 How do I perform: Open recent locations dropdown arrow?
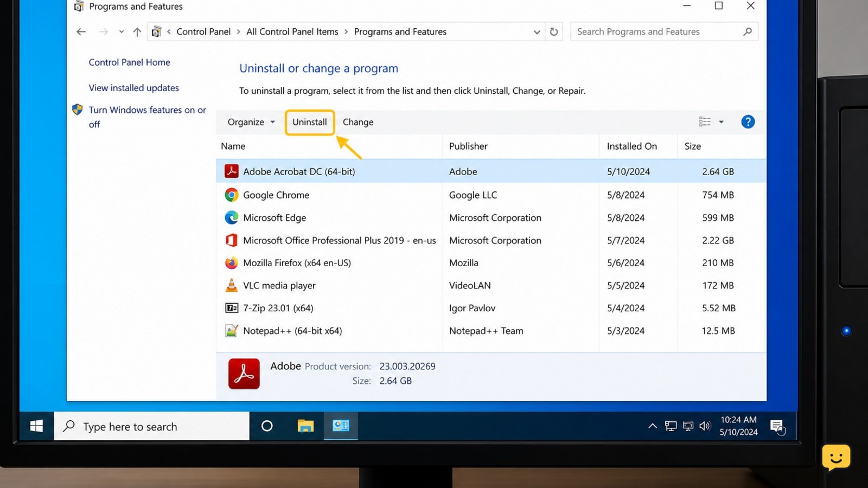pyautogui.click(x=122, y=32)
